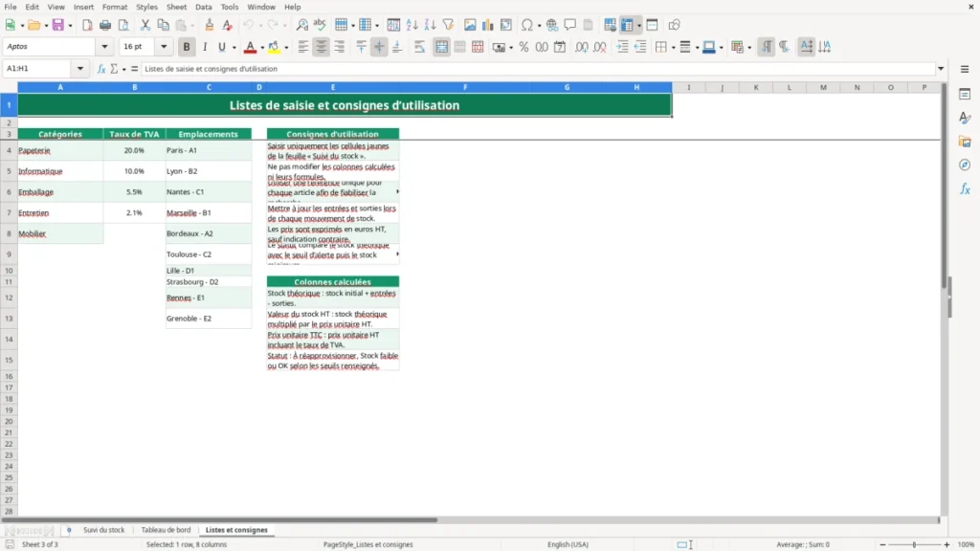Image resolution: width=980 pixels, height=551 pixels.
Task: Click the Formula equals button
Action: [134, 69]
